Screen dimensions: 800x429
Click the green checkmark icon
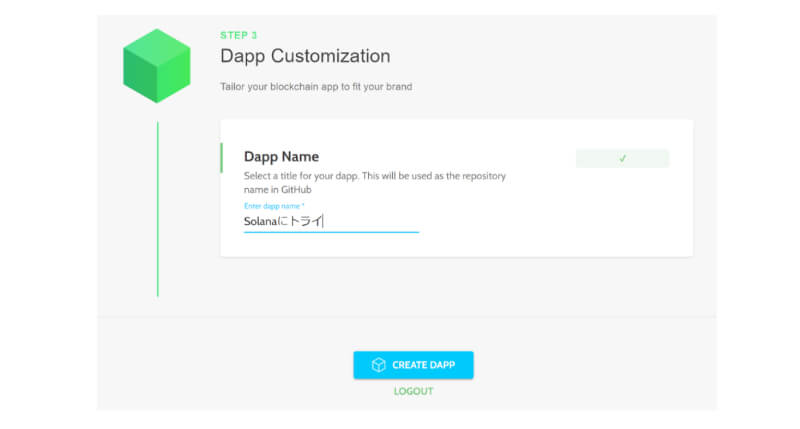point(622,158)
